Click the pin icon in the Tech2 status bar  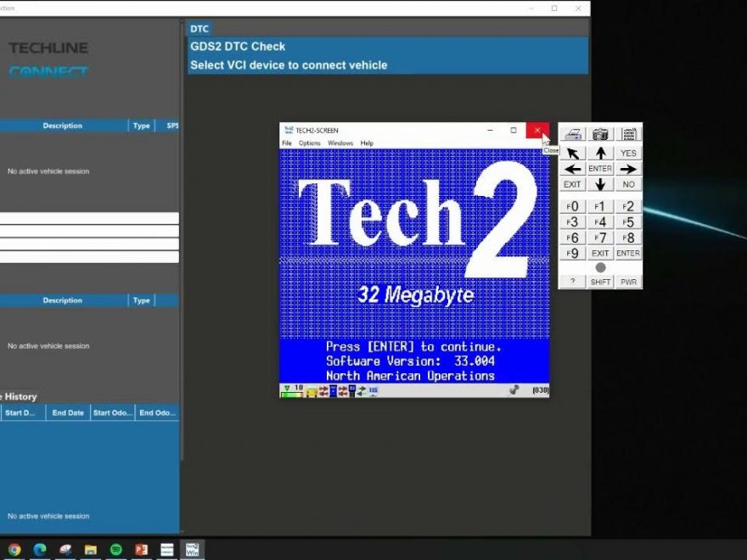coord(514,390)
